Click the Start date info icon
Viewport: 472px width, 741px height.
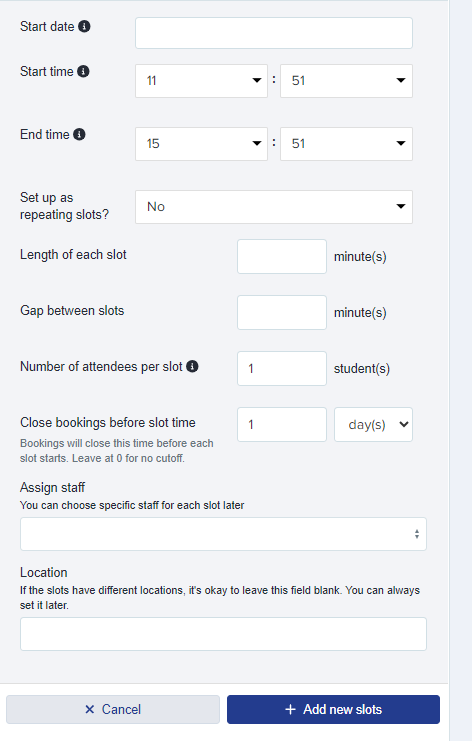click(84, 26)
